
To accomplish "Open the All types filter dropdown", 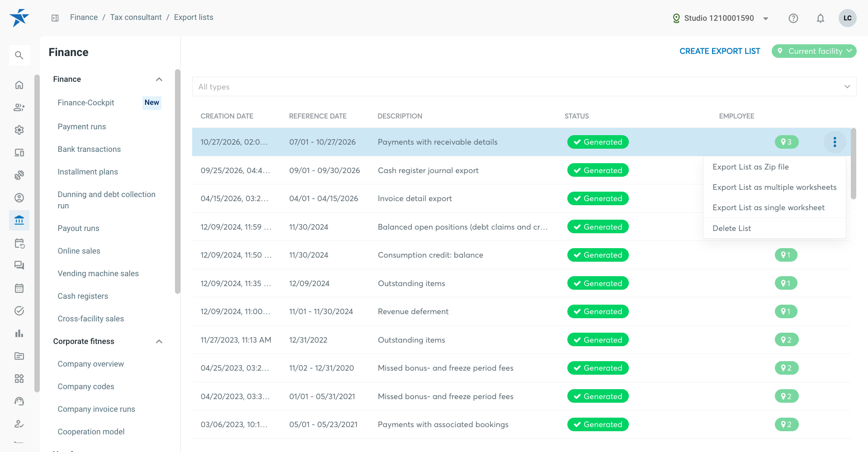I will [x=524, y=87].
